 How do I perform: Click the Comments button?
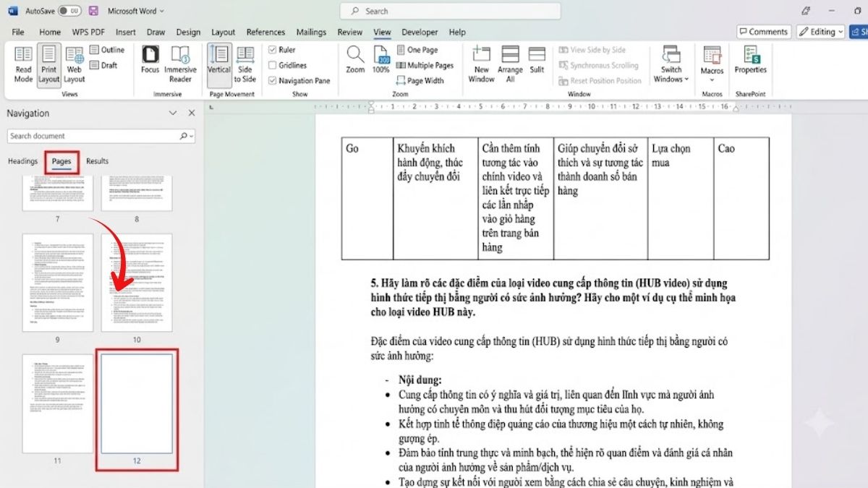(x=763, y=32)
